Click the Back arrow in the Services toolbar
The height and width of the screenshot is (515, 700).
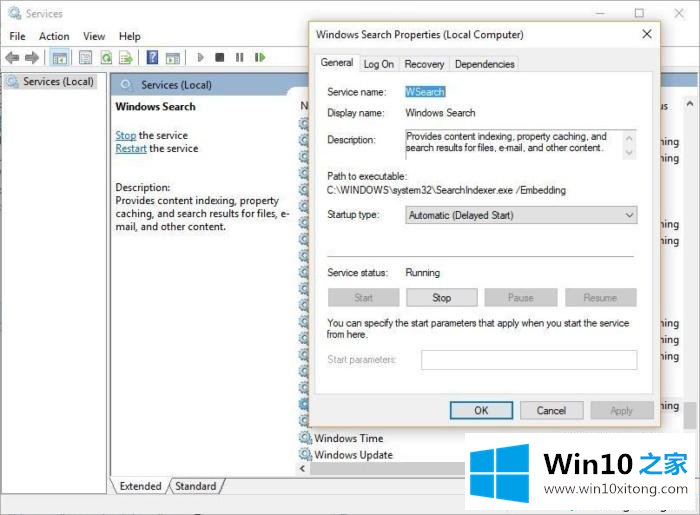(x=12, y=58)
